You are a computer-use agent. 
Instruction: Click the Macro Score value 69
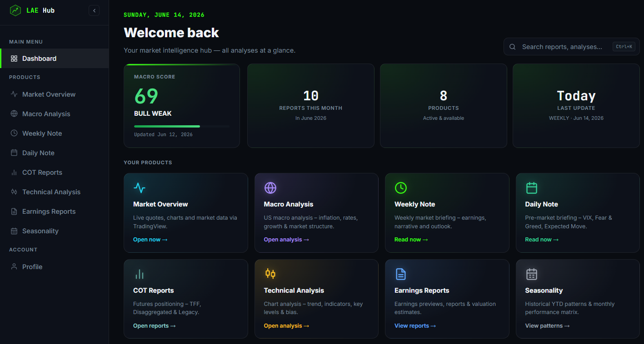tap(146, 96)
